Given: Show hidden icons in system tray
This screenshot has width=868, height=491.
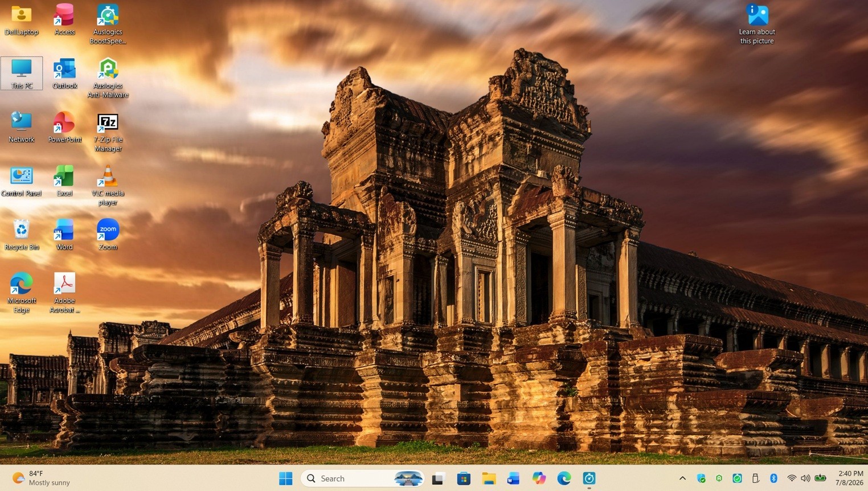Looking at the screenshot, I should pos(682,478).
